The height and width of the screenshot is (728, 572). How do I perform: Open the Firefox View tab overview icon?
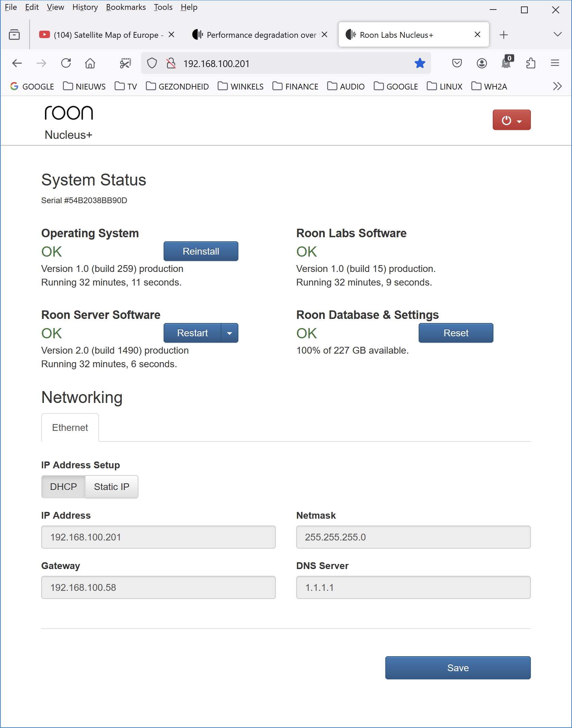[x=14, y=35]
